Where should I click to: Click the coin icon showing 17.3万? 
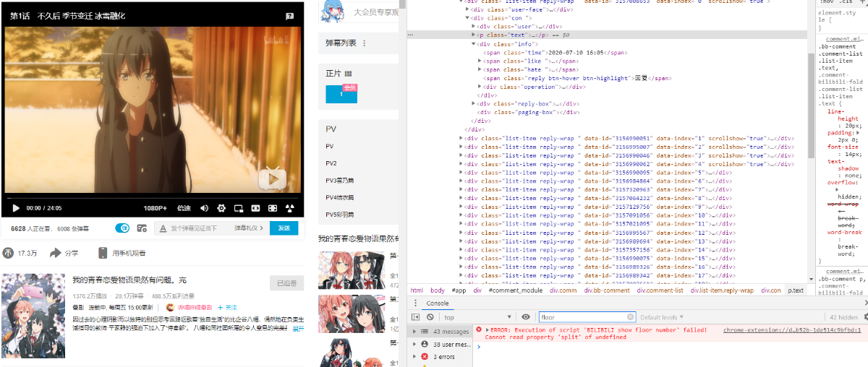pyautogui.click(x=9, y=254)
